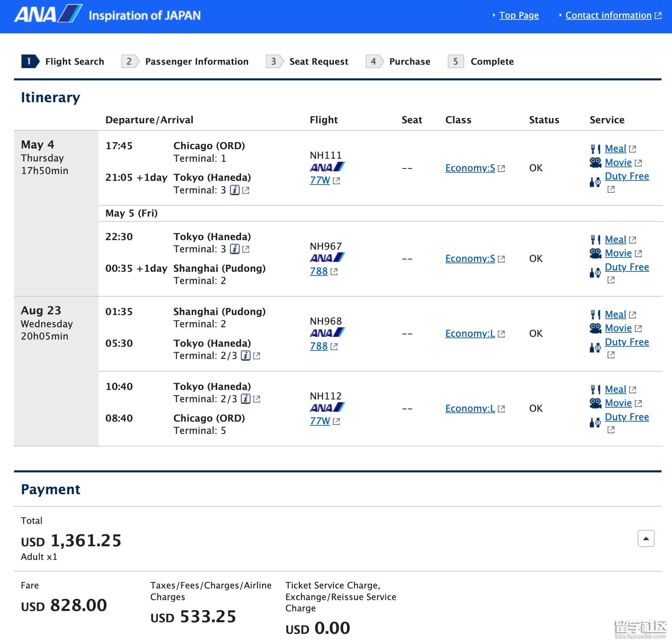672x643 pixels.
Task: Click the meal fork-and-knife icon for NH968
Action: coord(595,314)
